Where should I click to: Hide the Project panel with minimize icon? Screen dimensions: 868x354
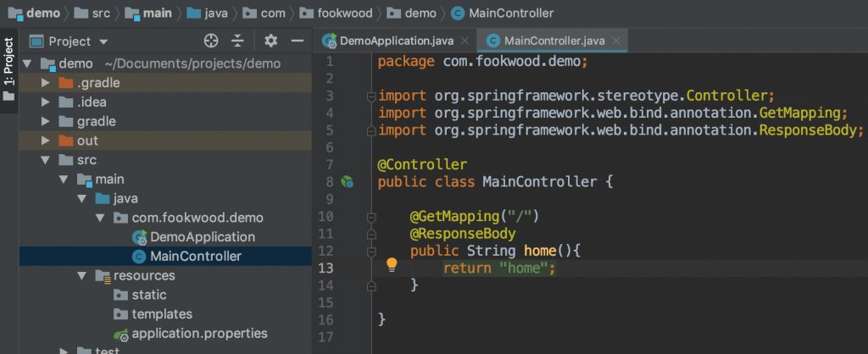[x=297, y=41]
